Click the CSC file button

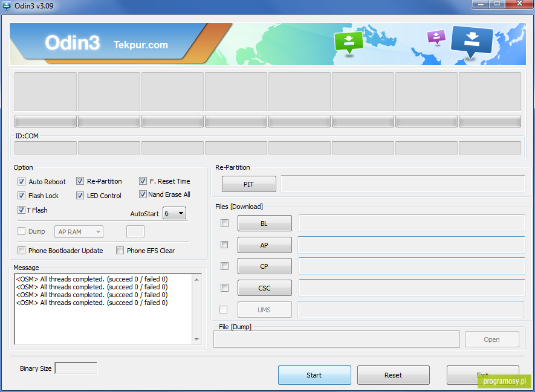pos(264,288)
